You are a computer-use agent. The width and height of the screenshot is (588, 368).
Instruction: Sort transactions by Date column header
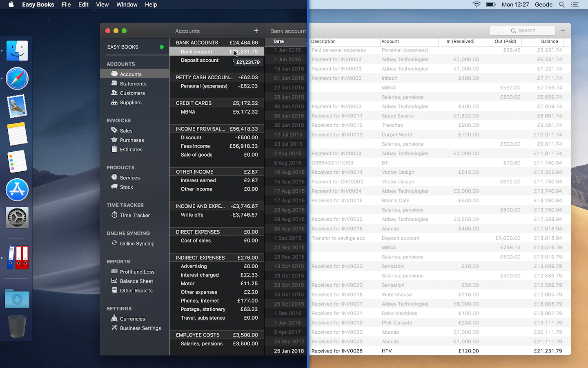(x=285, y=41)
